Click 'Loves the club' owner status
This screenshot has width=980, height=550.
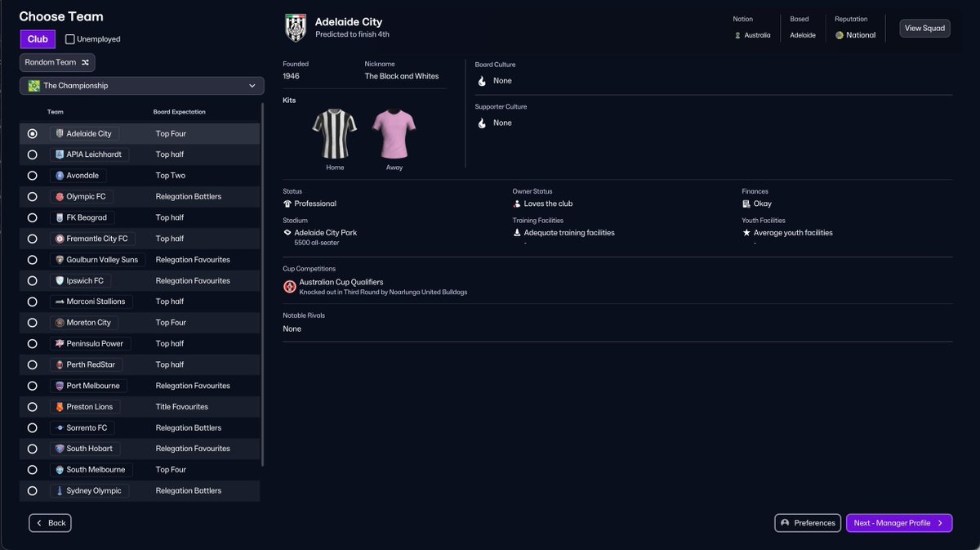[549, 203]
